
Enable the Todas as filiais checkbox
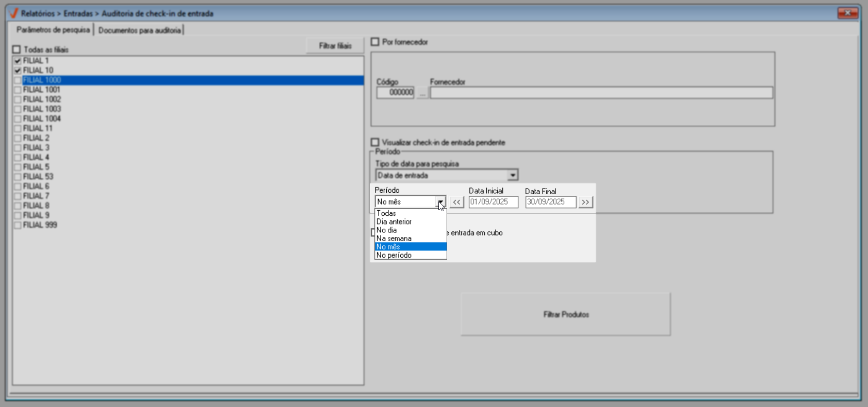pyautogui.click(x=17, y=49)
